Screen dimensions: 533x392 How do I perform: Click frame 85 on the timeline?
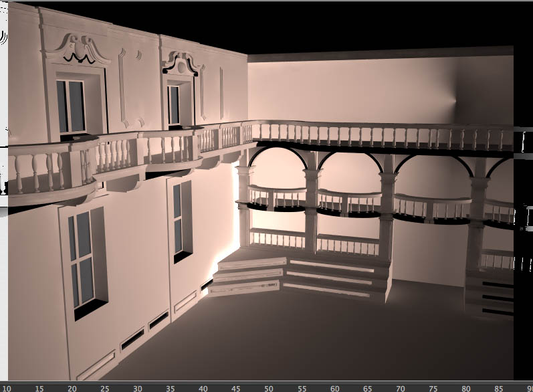click(x=499, y=389)
